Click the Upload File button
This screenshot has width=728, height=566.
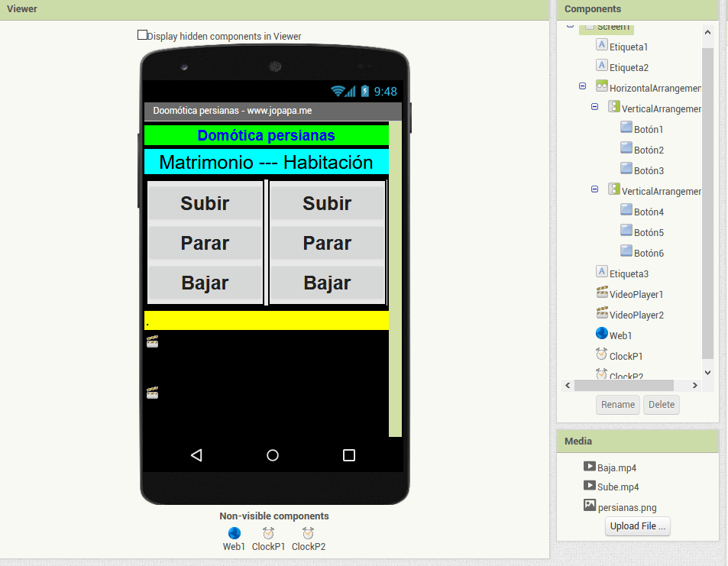(637, 526)
